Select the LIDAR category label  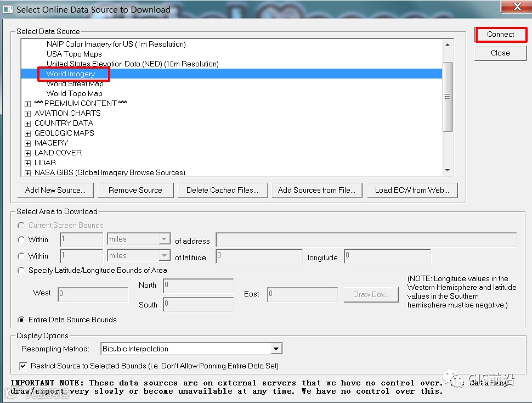(x=45, y=163)
